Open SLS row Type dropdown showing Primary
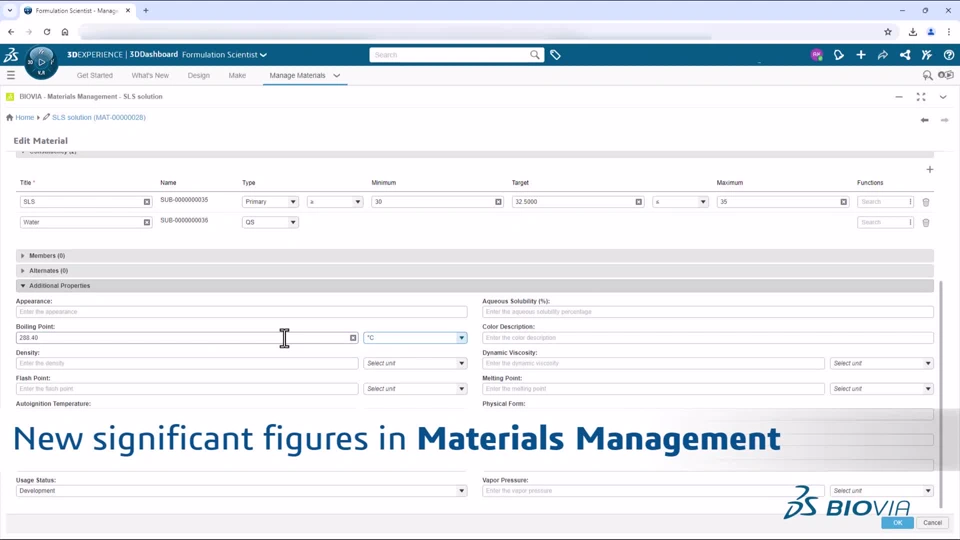 coord(270,201)
